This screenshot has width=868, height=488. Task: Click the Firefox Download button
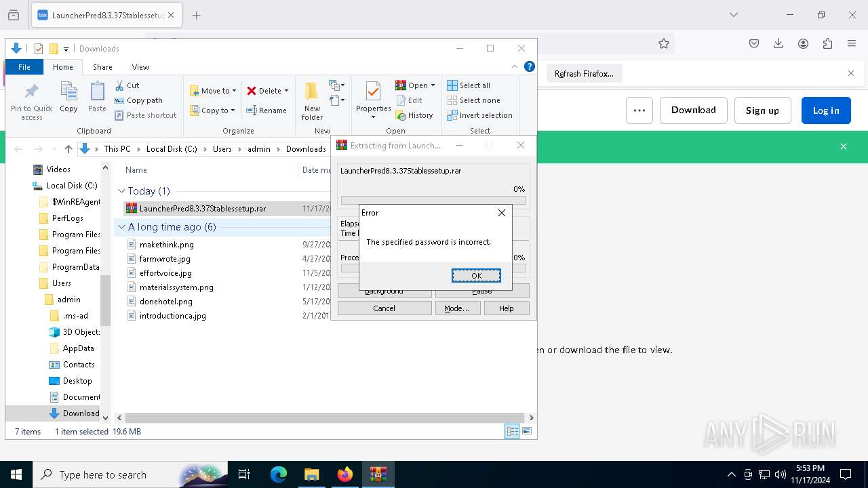(694, 110)
